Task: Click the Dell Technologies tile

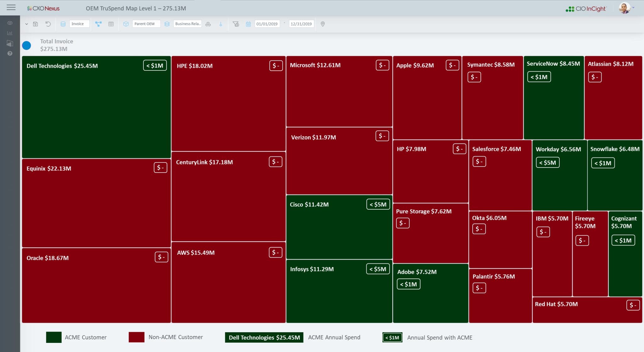Action: (95, 107)
